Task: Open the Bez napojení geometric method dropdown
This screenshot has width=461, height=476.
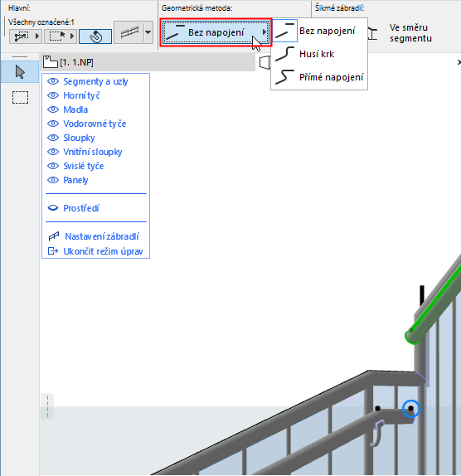Action: point(216,32)
